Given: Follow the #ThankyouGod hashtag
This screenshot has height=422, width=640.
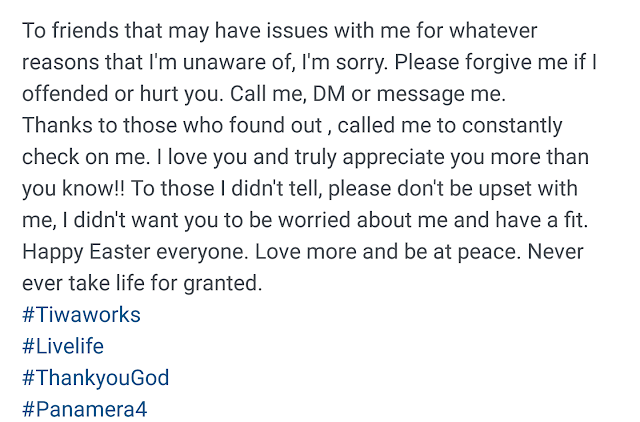Looking at the screenshot, I should (96, 378).
